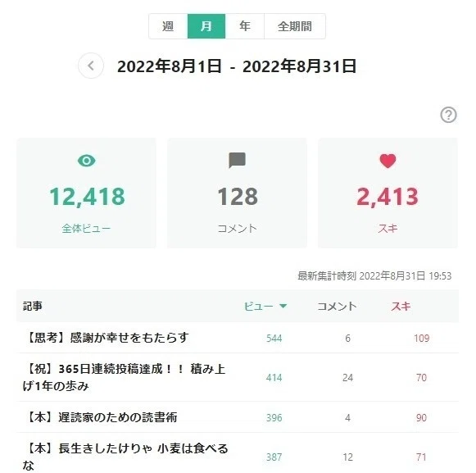Screen dimensions: 476x473
Task: Open article 【思考】感謝が幸せをもたらす
Action: (x=106, y=338)
